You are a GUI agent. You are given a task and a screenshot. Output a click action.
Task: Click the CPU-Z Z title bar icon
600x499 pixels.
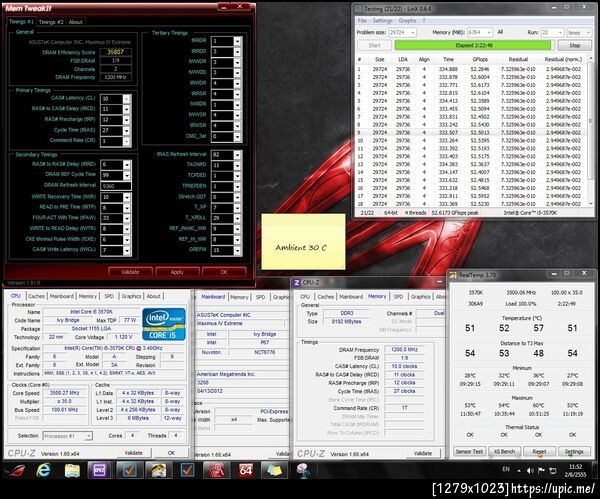[x=297, y=282]
